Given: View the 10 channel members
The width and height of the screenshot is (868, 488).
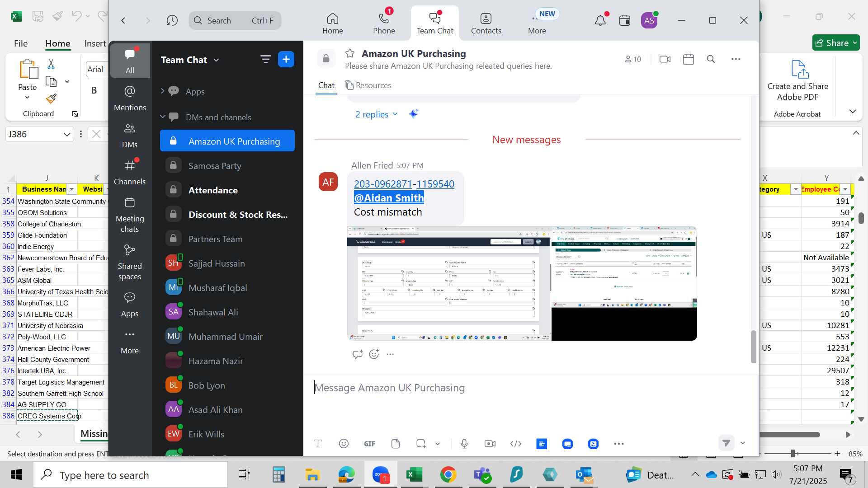Looking at the screenshot, I should (633, 59).
